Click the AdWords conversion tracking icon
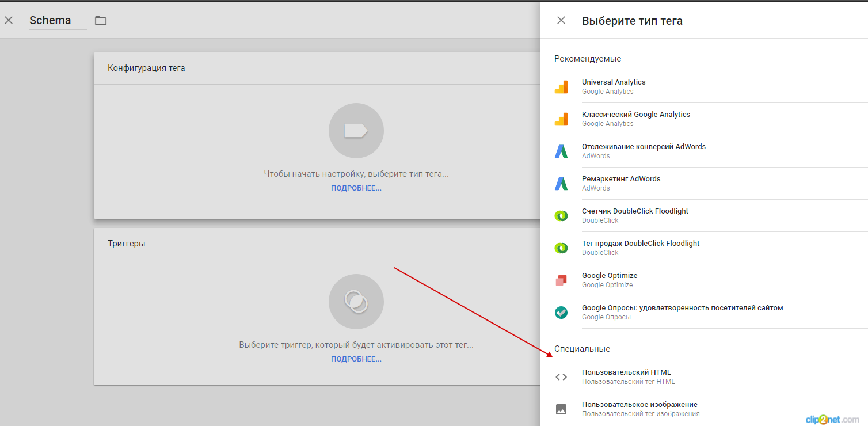Viewport: 868px width, 426px height. click(x=561, y=151)
